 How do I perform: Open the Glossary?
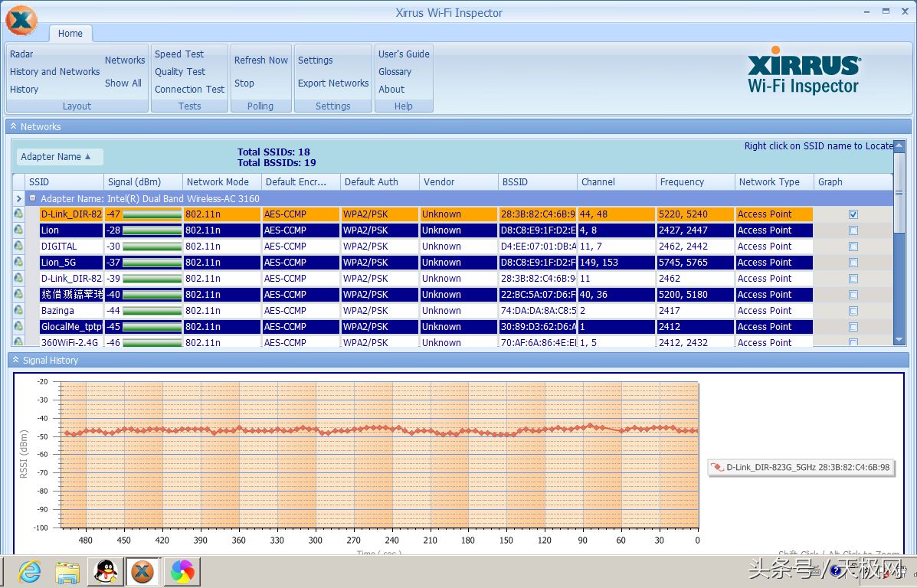[x=395, y=71]
